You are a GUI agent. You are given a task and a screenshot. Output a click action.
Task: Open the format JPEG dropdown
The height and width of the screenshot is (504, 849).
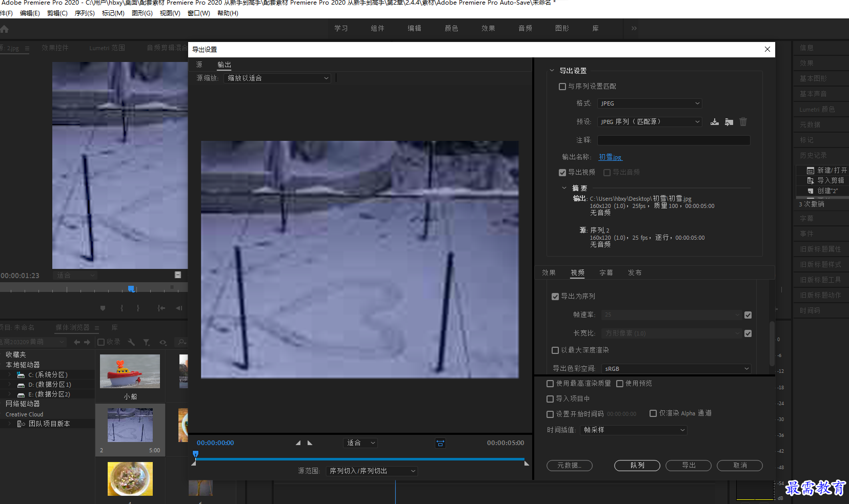coord(650,103)
